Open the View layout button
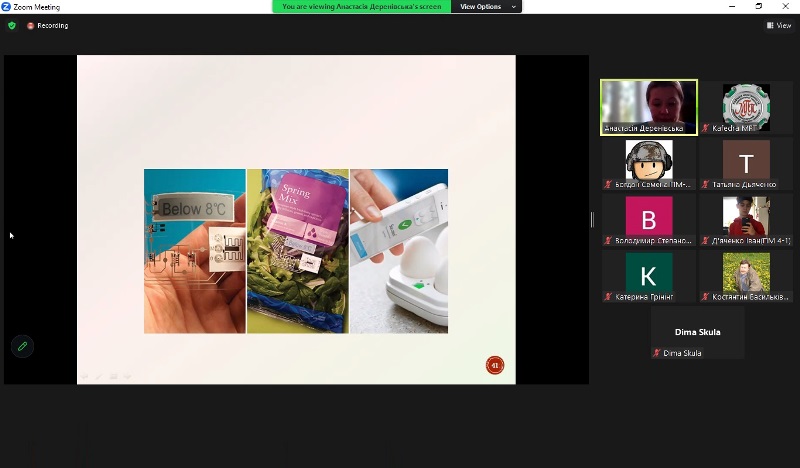Image resolution: width=800 pixels, height=468 pixels. 779,26
